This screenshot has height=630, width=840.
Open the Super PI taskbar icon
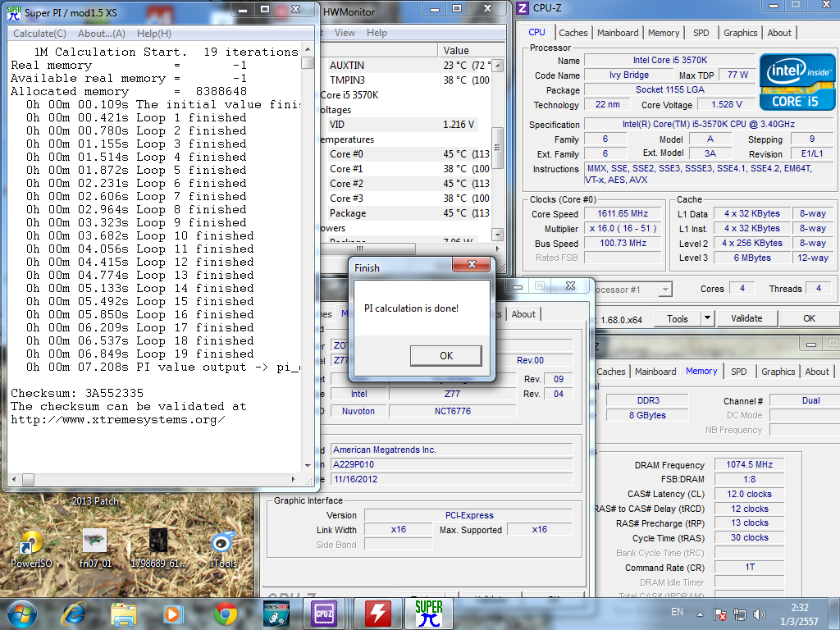click(x=428, y=613)
